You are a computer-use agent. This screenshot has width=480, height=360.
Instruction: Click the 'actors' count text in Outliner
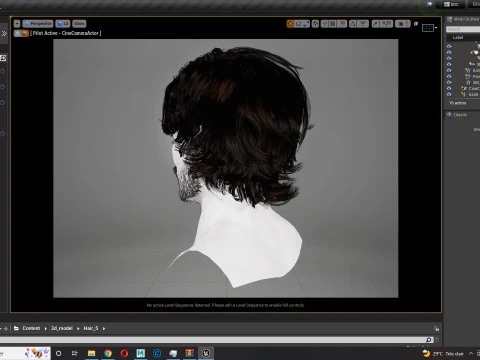(x=457, y=103)
